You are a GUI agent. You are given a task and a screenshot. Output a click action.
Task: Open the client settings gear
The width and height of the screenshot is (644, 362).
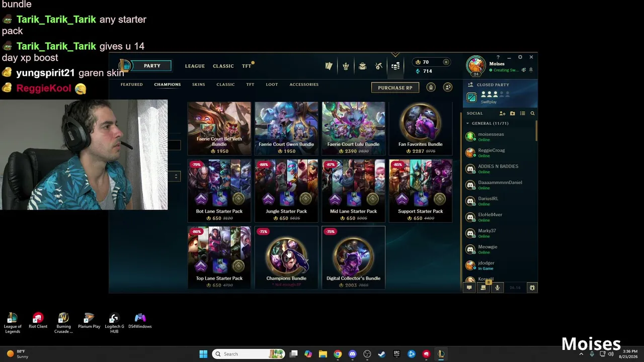coord(520,57)
